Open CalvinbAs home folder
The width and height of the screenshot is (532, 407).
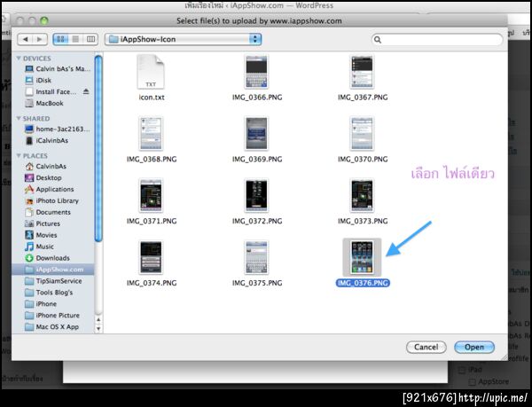[45, 166]
